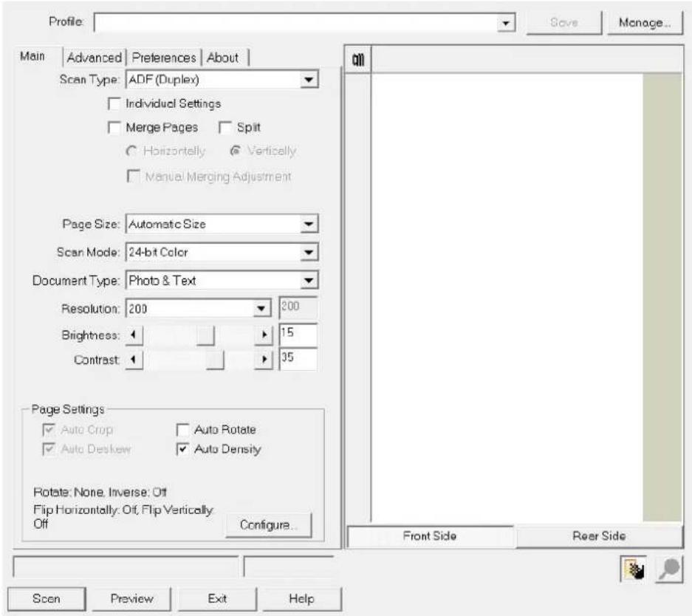The height and width of the screenshot is (616, 692).
Task: Click the Contrast value field showing 35
Action: click(298, 359)
